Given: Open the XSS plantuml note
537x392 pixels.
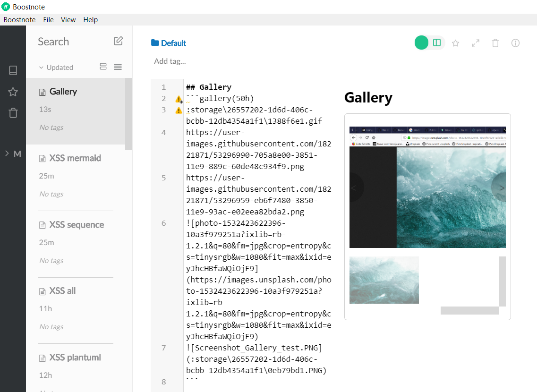Looking at the screenshot, I should coord(76,368).
